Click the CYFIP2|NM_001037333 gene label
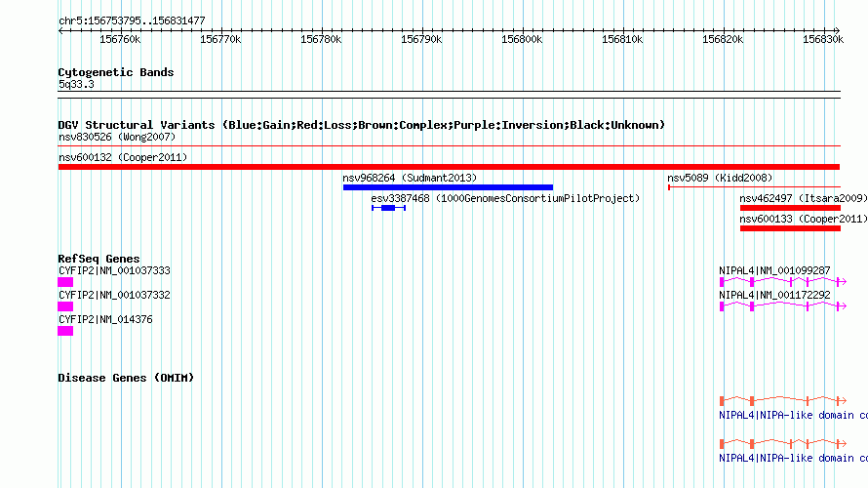The image size is (868, 488). [114, 270]
